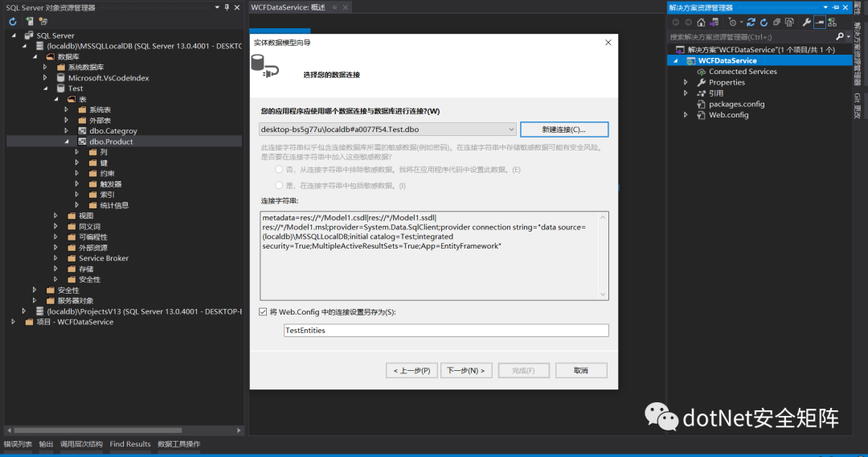Open the 错误列表 error list tab

18,443
